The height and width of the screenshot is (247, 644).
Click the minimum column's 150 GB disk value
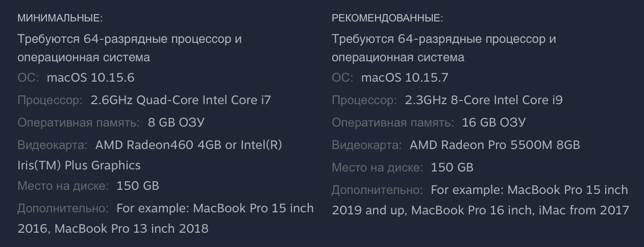tap(138, 186)
